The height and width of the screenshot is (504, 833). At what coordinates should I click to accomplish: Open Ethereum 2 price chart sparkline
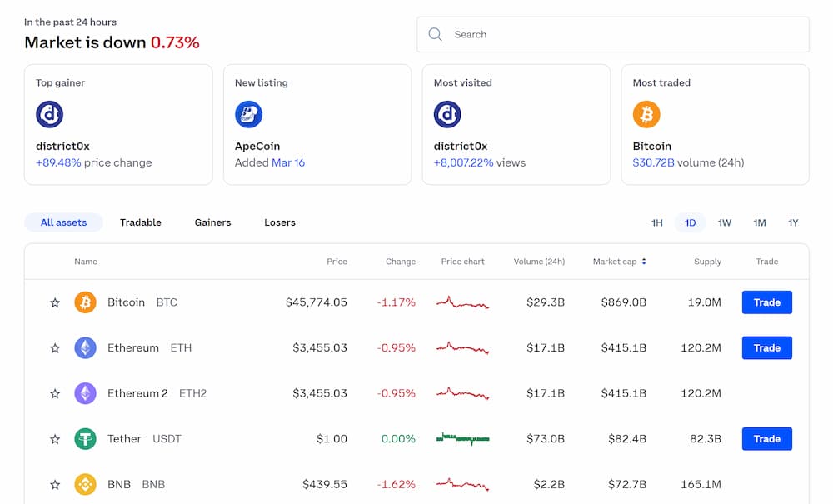(x=462, y=393)
